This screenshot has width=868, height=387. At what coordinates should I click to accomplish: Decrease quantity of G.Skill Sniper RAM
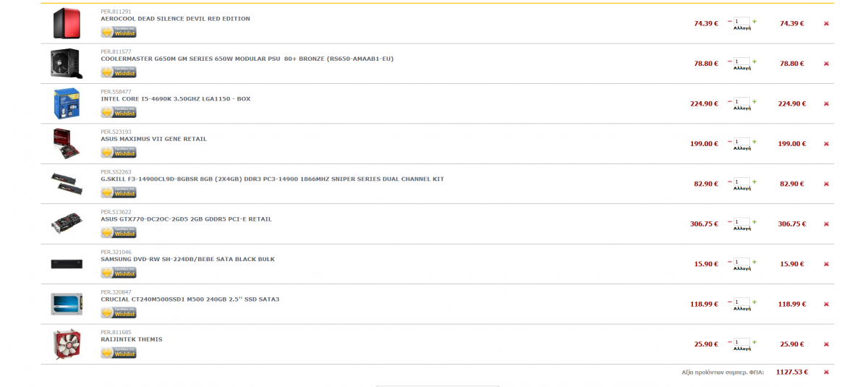click(730, 181)
